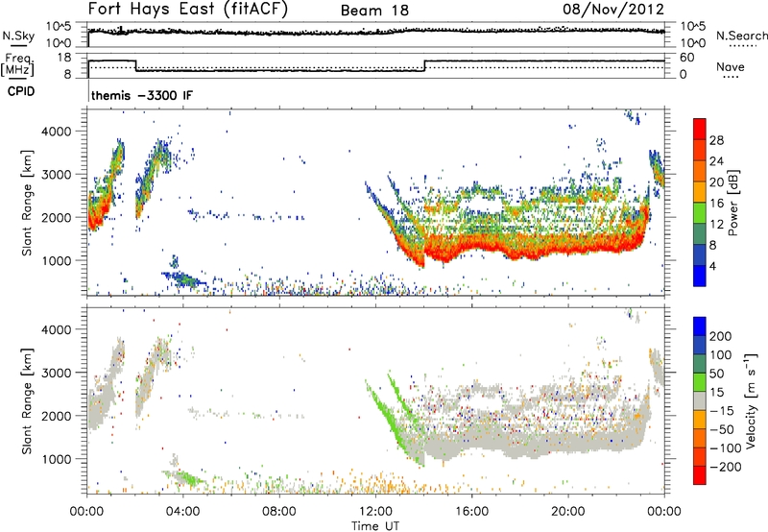Click the 'Nave' legend label
This screenshot has height=532, width=768.
pyautogui.click(x=731, y=66)
